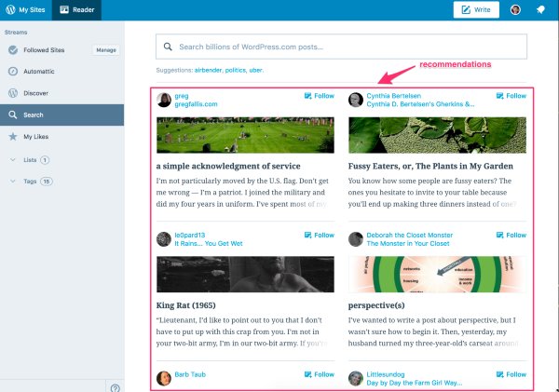
Task: Expand the Lists section chevron
Action: 13,159
